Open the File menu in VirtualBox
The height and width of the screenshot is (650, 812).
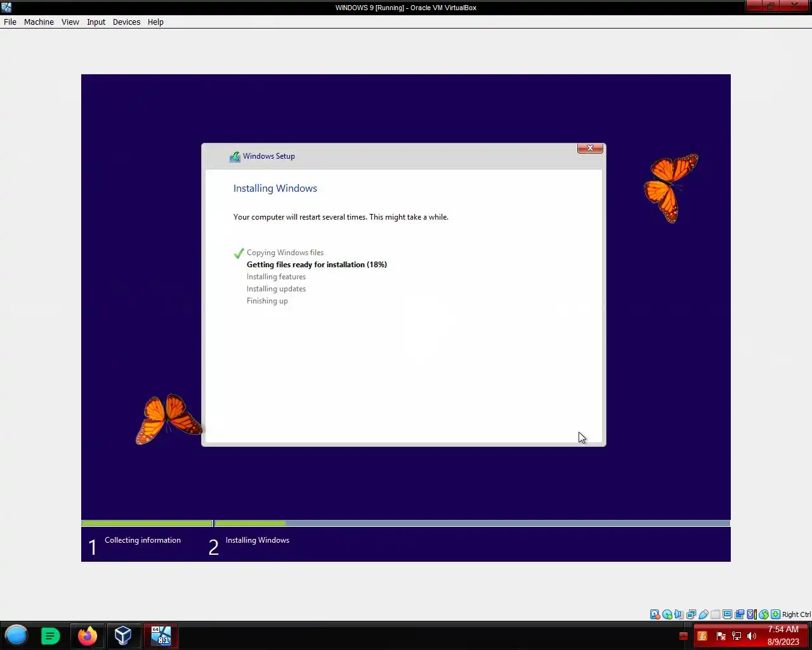(10, 22)
